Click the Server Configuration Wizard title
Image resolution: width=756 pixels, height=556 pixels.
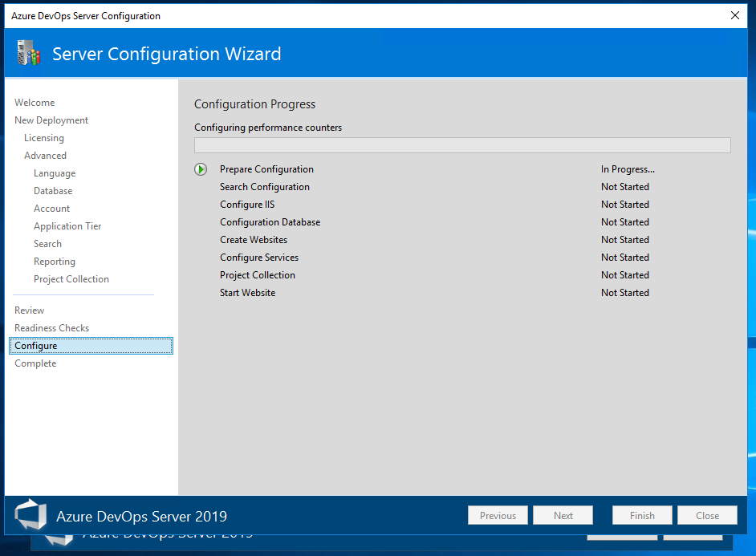coord(166,54)
